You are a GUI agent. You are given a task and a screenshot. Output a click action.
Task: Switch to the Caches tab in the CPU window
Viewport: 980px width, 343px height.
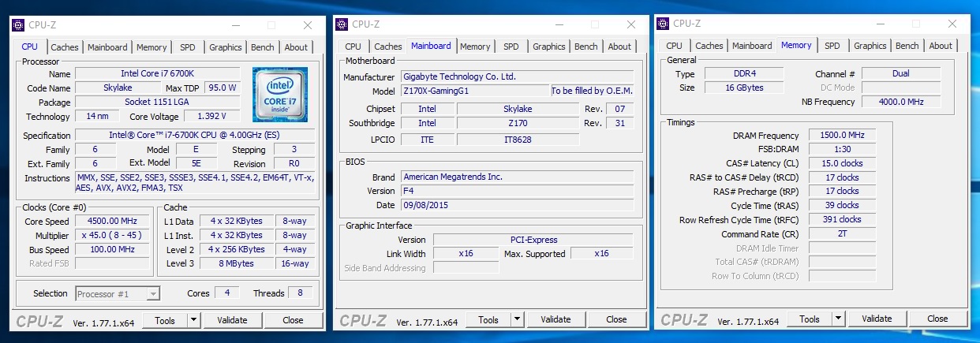coord(65,47)
